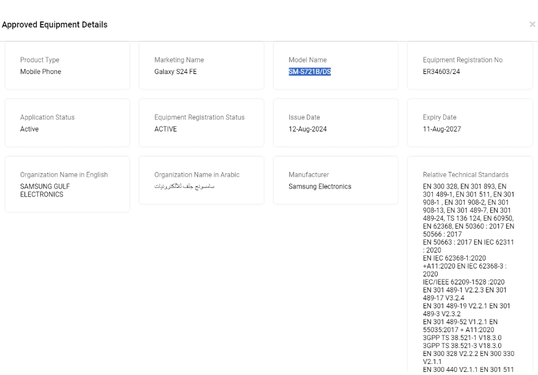Screen dimensions: 538x375
Task: Select the 'Galaxy S24 FE' value
Action: 175,71
